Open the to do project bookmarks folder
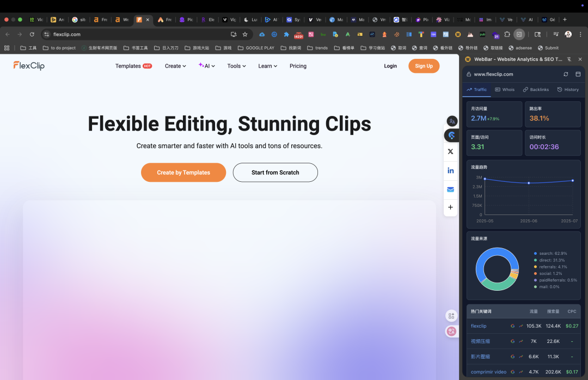The height and width of the screenshot is (380, 588). (x=59, y=48)
